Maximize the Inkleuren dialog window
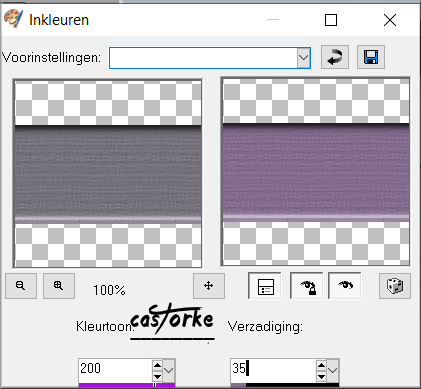 [x=331, y=20]
